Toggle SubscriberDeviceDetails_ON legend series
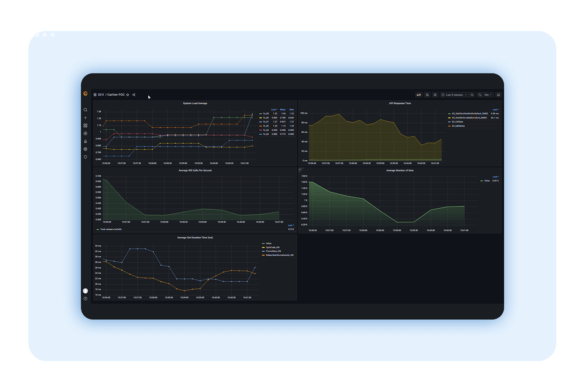 (280, 255)
